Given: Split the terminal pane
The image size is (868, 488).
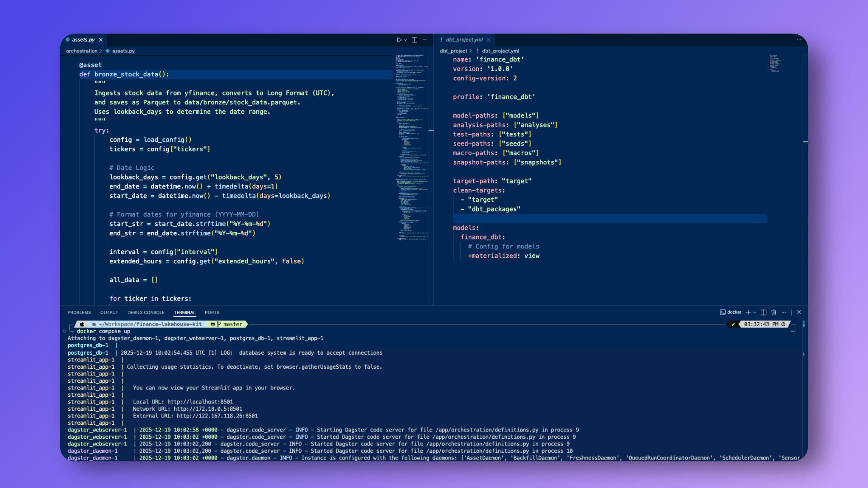Looking at the screenshot, I should 764,312.
